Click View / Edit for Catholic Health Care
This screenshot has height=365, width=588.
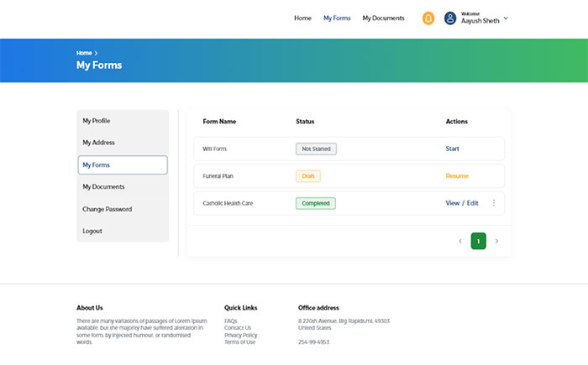click(x=461, y=203)
